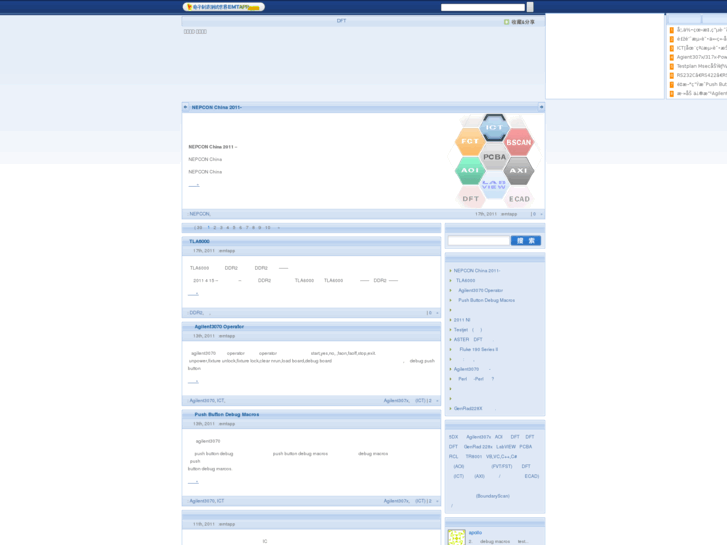The image size is (727, 545).
Task: Open the 收藏&分享 share link
Action: tap(523, 22)
